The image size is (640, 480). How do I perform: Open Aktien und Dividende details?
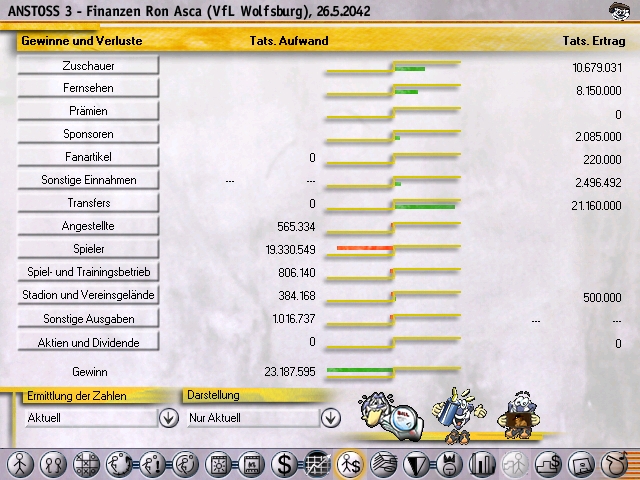point(88,342)
